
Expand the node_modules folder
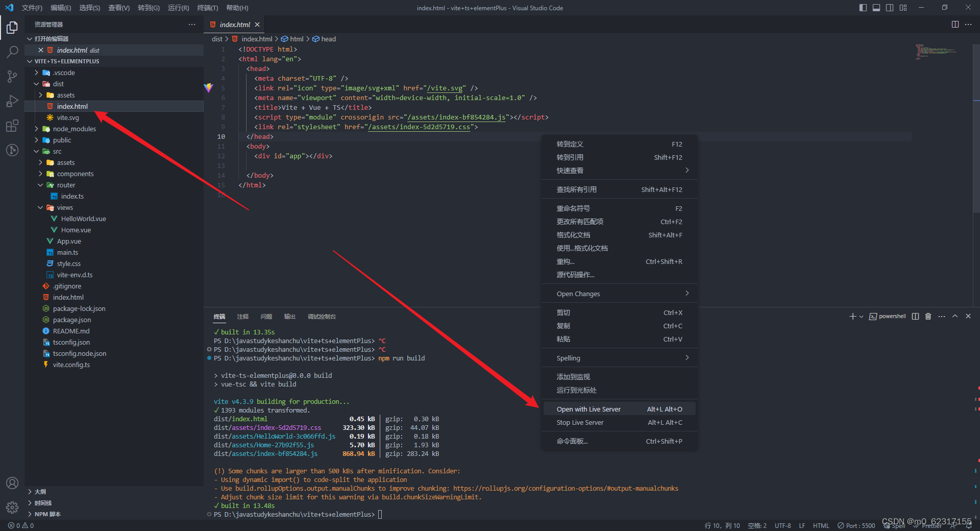[x=74, y=129]
